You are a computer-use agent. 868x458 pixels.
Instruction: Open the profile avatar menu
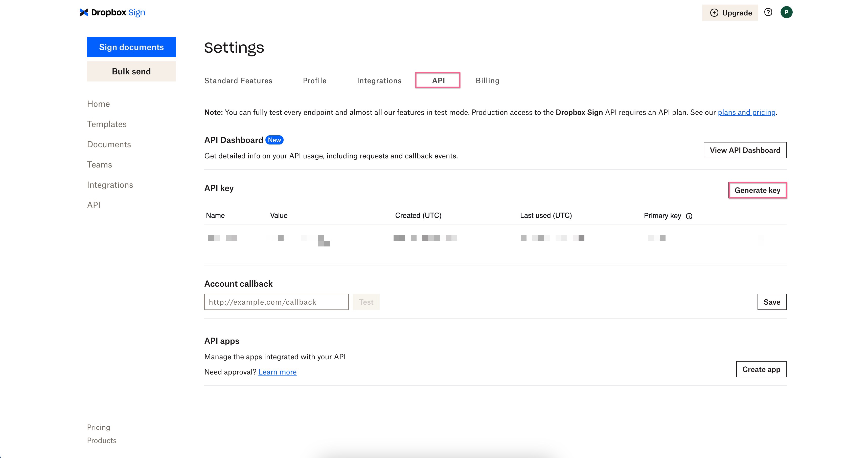point(787,12)
